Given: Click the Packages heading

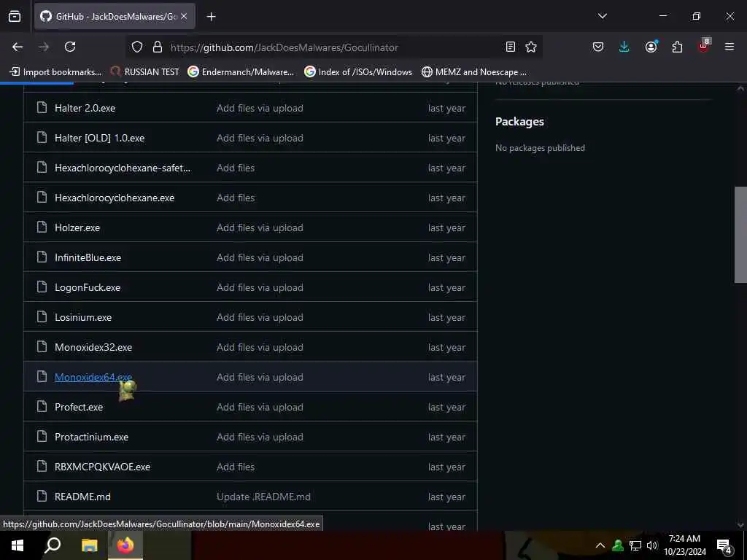Looking at the screenshot, I should pyautogui.click(x=519, y=122).
